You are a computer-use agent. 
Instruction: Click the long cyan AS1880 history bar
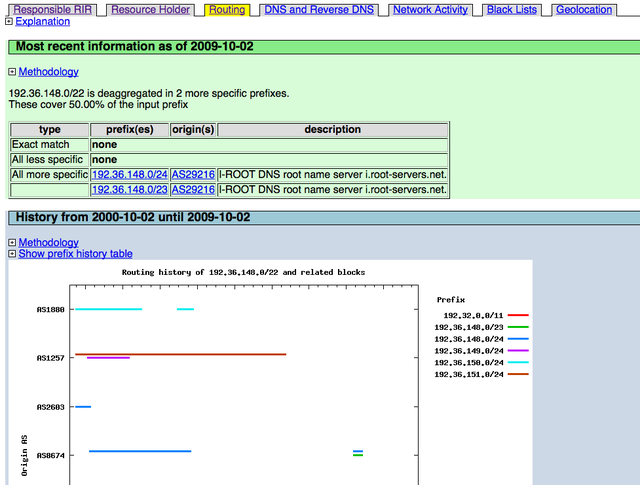coord(109,309)
